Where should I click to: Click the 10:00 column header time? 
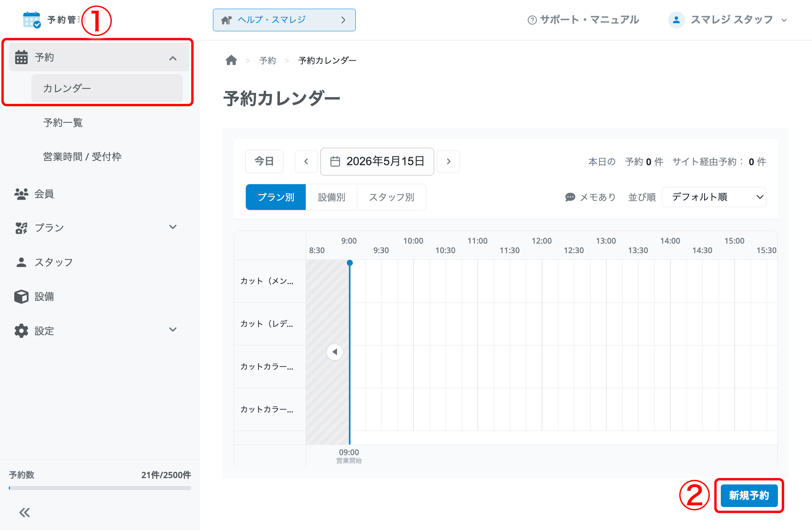click(413, 241)
